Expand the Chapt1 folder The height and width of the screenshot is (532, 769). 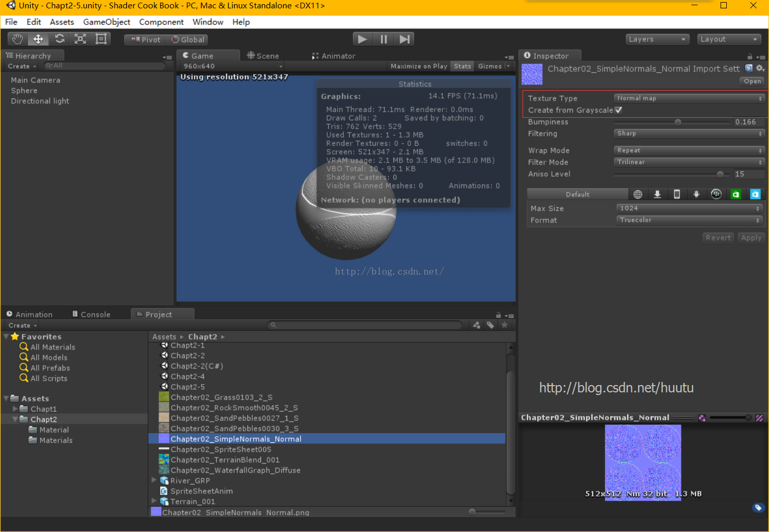tap(15, 409)
